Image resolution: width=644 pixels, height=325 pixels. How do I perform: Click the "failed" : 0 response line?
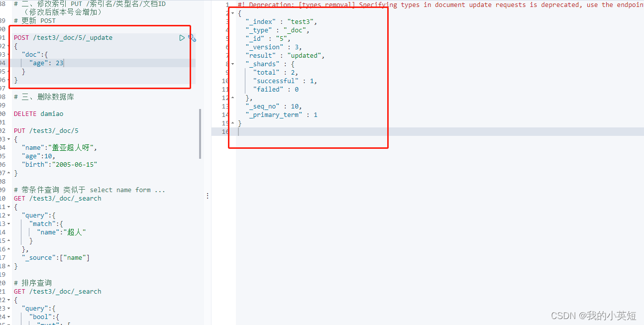pyautogui.click(x=276, y=90)
